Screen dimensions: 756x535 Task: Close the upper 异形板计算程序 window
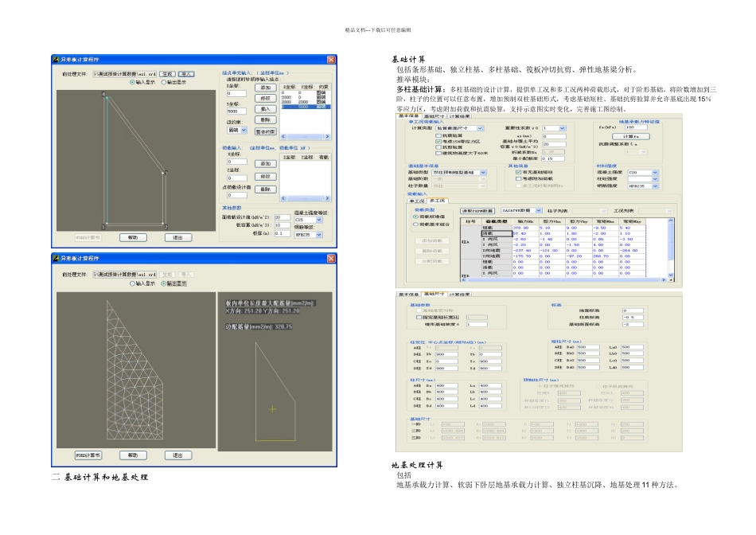[331, 60]
